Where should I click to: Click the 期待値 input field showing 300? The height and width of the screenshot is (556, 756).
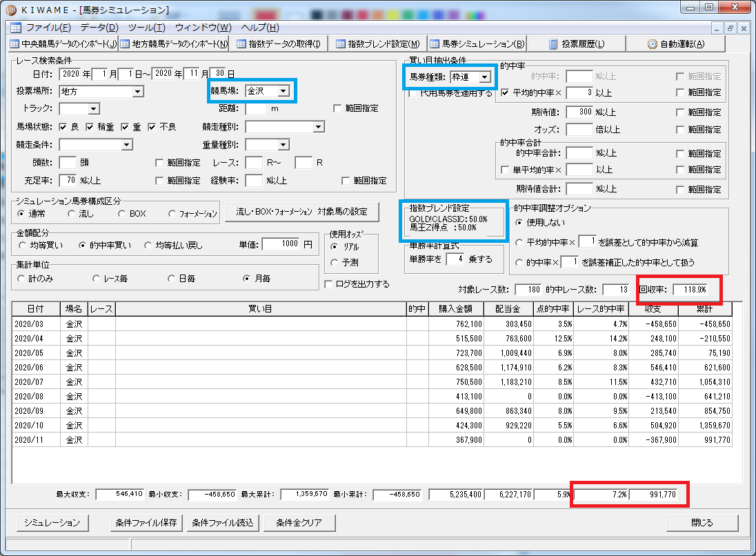click(x=579, y=112)
